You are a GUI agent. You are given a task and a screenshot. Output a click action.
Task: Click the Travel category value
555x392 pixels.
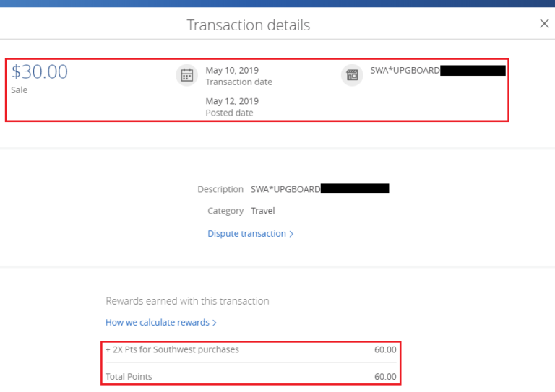click(263, 211)
